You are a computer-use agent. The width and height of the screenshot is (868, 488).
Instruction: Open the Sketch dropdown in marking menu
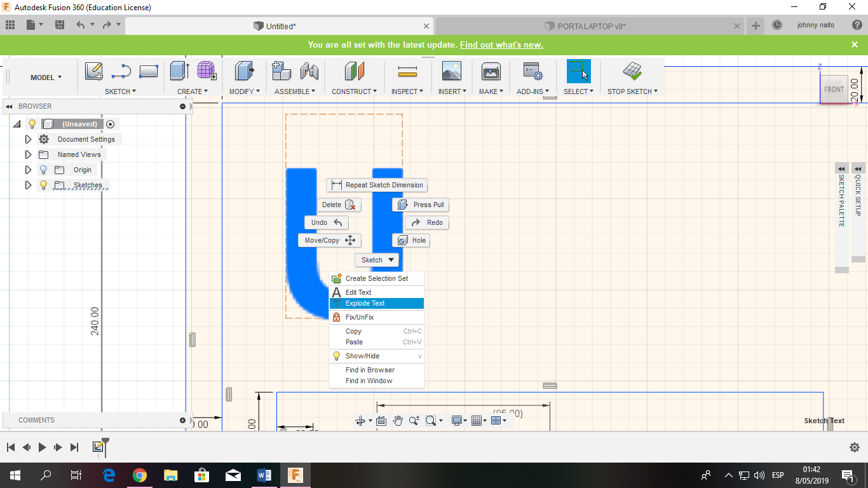pyautogui.click(x=377, y=260)
